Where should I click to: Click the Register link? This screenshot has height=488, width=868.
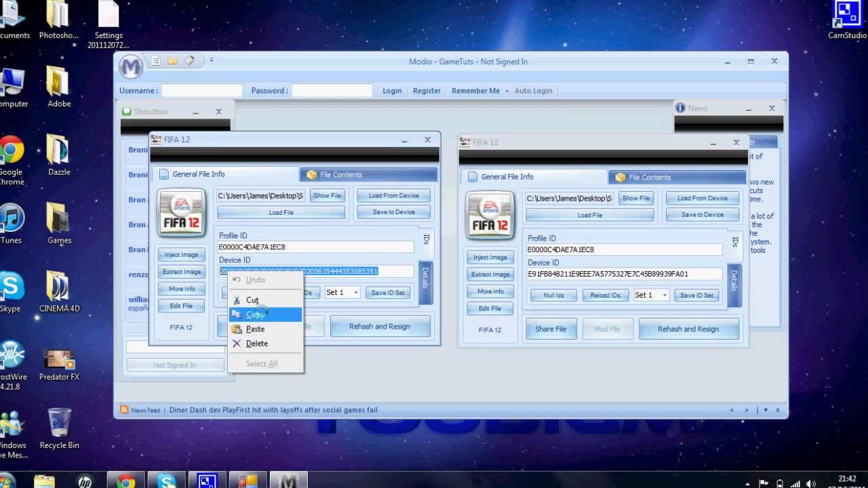(427, 91)
